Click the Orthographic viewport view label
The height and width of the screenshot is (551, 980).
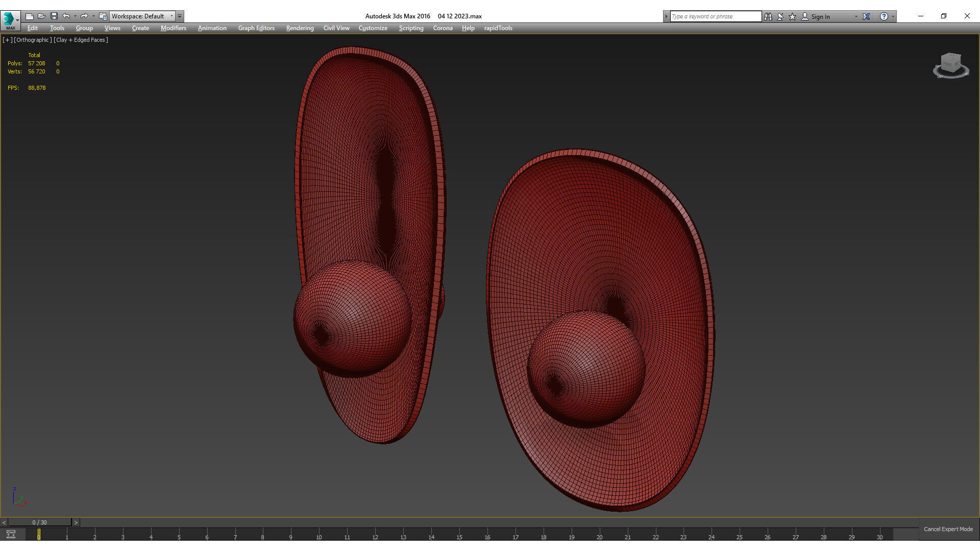[x=33, y=40]
